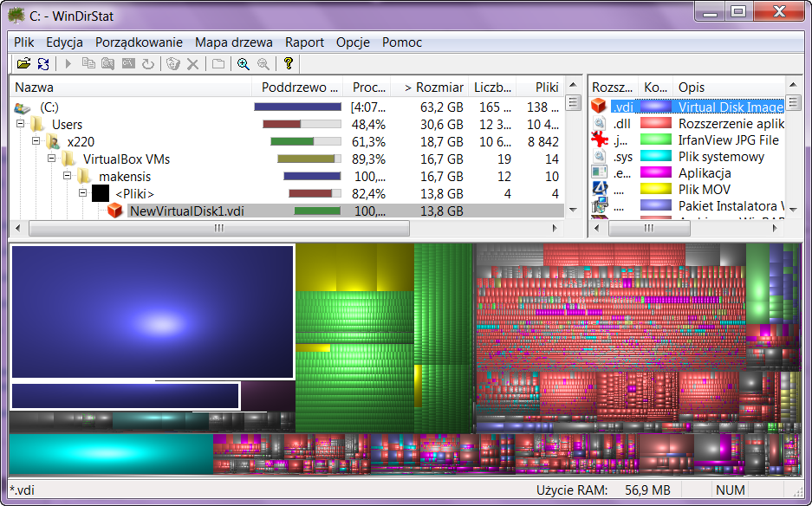Open the Edycja menu
The width and height of the screenshot is (812, 506).
click(64, 42)
